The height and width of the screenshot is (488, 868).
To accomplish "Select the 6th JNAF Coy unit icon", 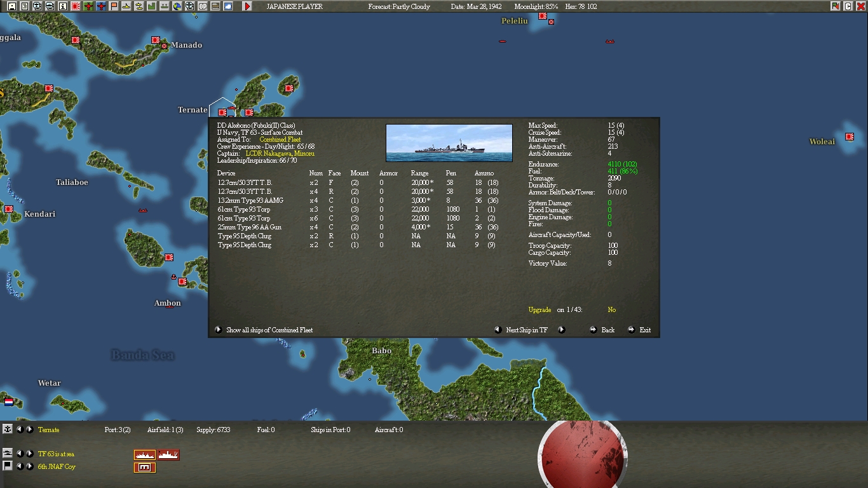I will click(145, 468).
